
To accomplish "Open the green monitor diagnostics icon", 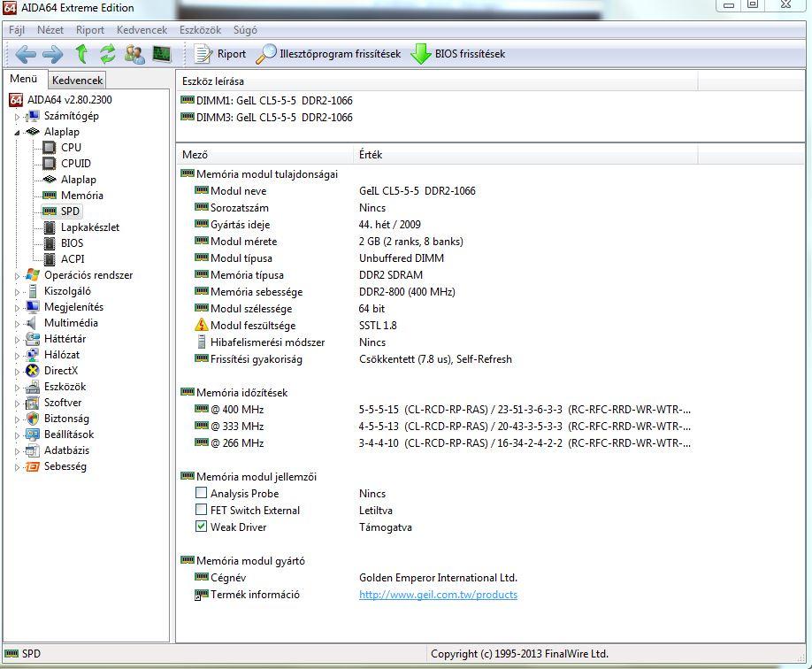I will tap(162, 54).
